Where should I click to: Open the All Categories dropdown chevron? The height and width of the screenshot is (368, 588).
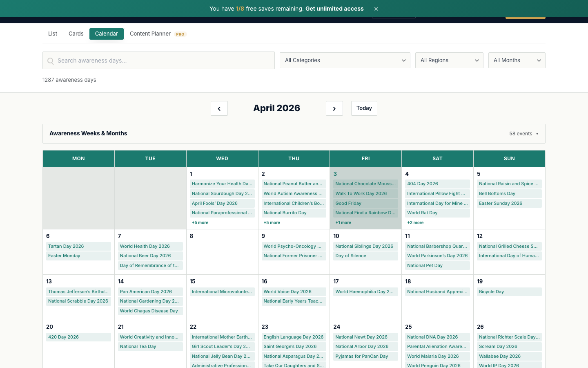tap(404, 60)
